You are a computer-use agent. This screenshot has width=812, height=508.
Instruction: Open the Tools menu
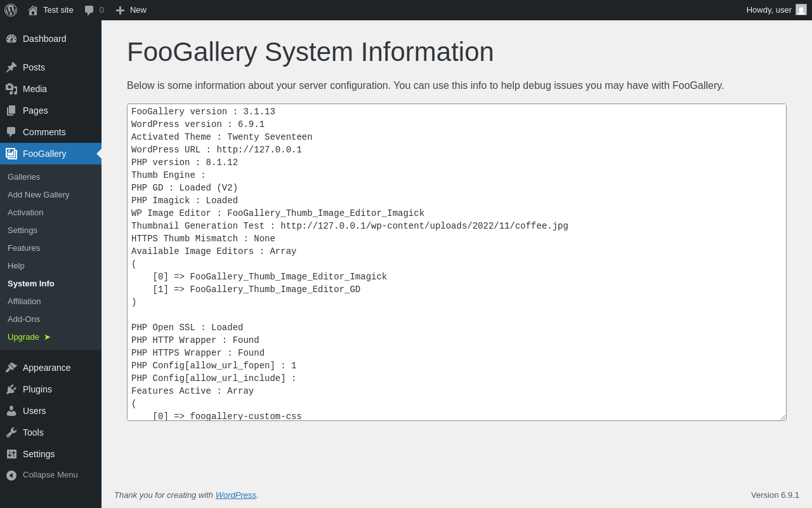51,432
